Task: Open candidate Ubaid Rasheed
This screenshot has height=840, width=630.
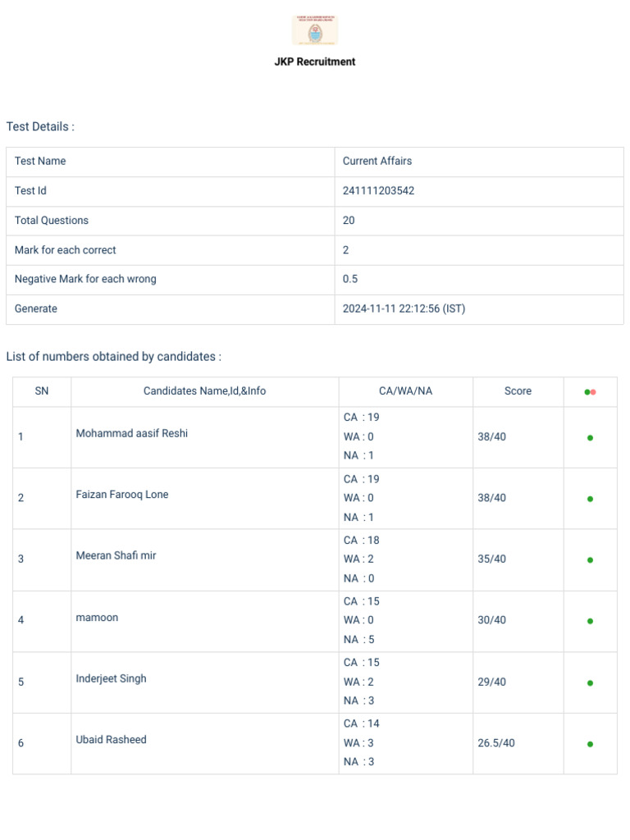Action: [x=111, y=739]
